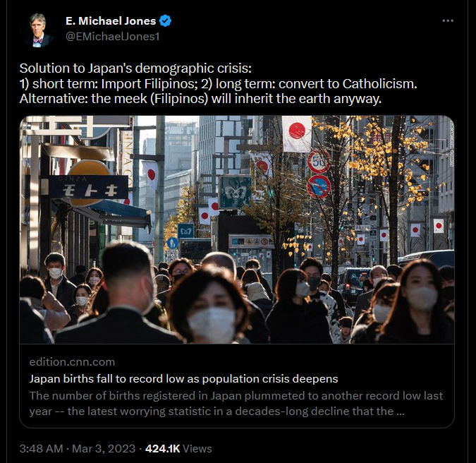Click the blue verified checkmark badge
Image resolution: width=476 pixels, height=463 pixels.
coord(165,21)
